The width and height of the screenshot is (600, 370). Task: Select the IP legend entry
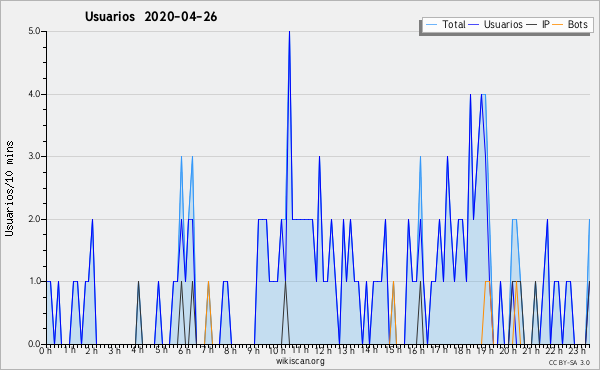538,24
